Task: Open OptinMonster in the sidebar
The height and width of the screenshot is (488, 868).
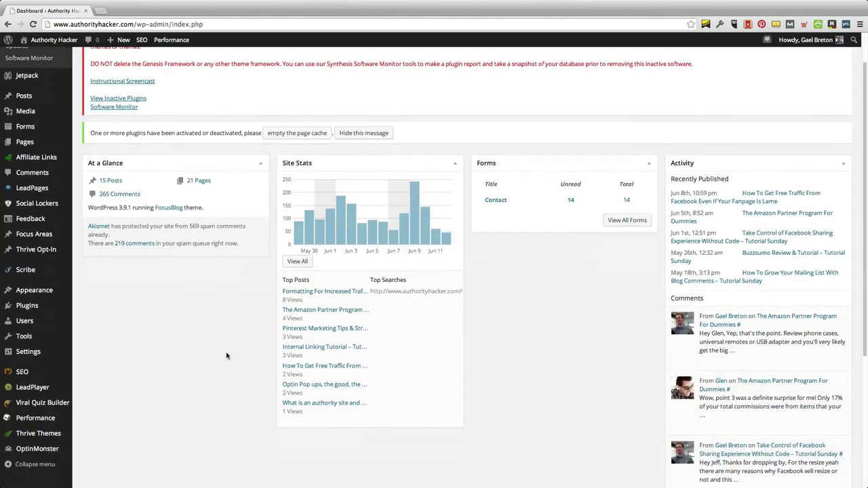Action: click(36, 449)
